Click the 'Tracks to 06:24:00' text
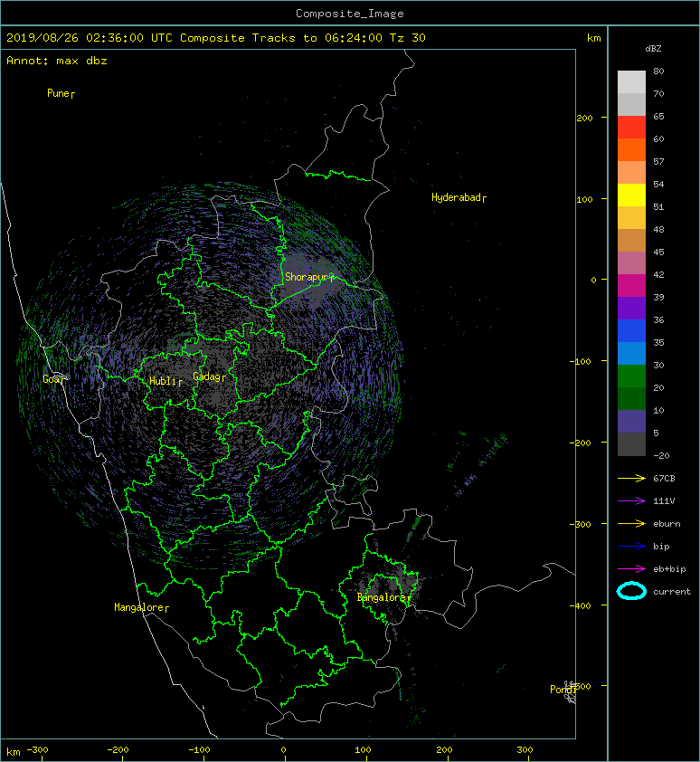Image resolution: width=700 pixels, height=762 pixels. [317, 38]
